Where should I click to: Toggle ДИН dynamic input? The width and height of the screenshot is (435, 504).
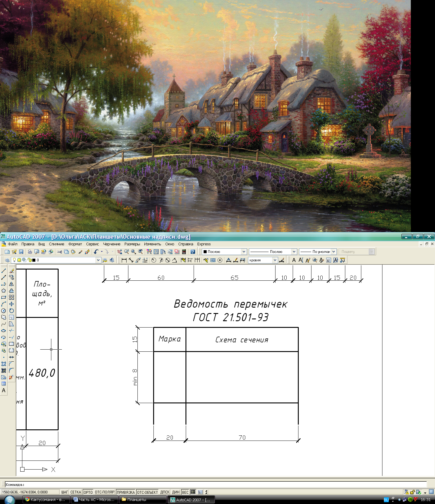176,492
